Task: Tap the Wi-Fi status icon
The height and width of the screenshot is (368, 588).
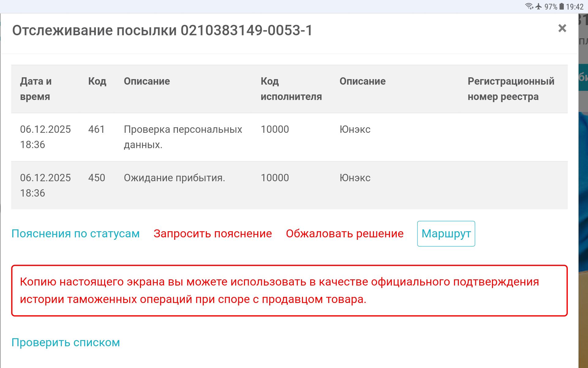Action: (529, 6)
